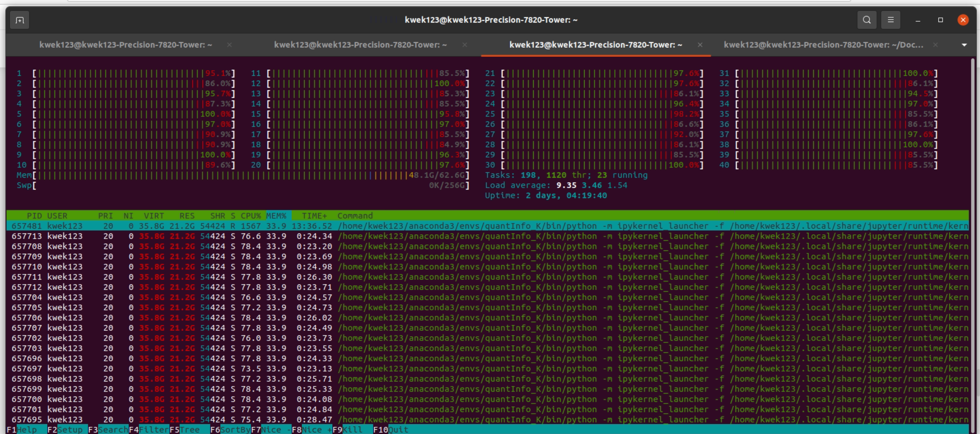The image size is (980, 434).
Task: Switch to the ~/Doc... terminal tab
Action: (823, 45)
